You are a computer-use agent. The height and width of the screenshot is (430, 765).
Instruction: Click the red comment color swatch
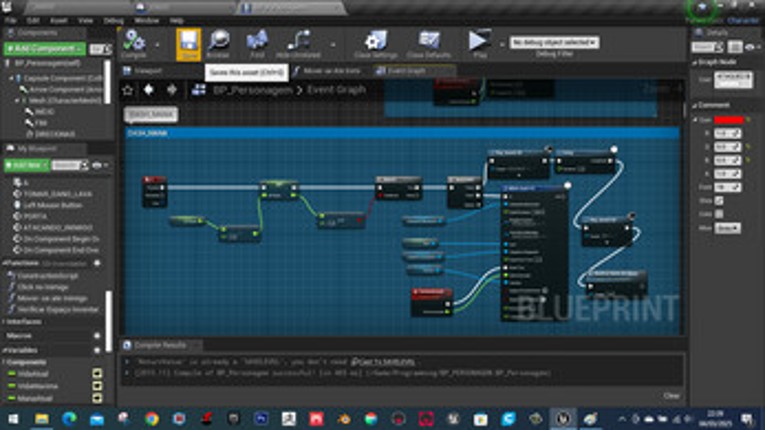point(728,120)
